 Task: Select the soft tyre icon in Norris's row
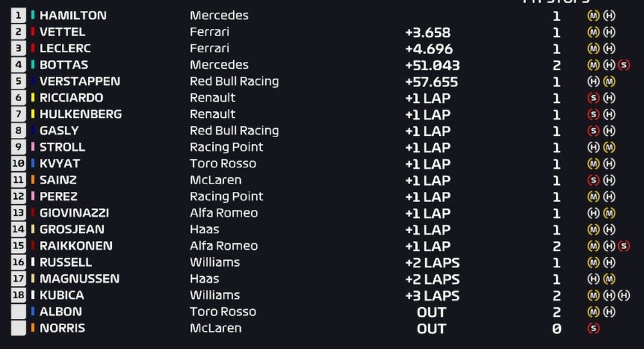[593, 328]
